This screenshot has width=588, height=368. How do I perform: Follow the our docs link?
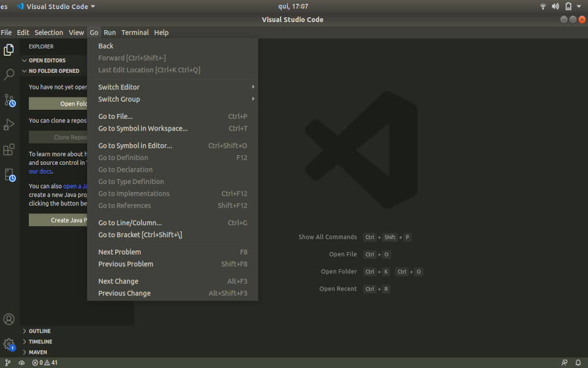[40, 171]
